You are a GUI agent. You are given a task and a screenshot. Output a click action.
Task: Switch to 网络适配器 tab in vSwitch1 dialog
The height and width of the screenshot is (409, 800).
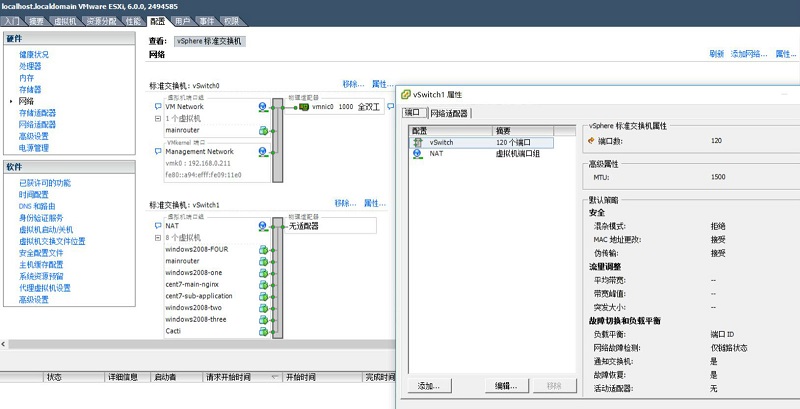click(x=449, y=113)
